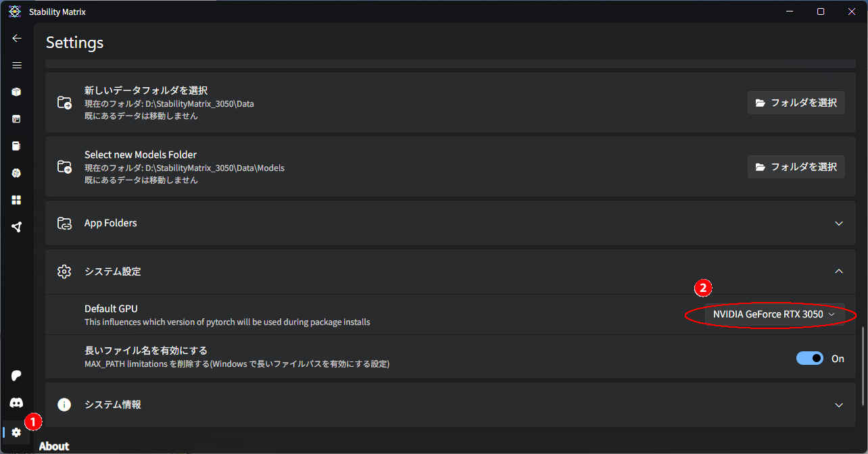Click the back arrow in sidebar

[x=17, y=39]
